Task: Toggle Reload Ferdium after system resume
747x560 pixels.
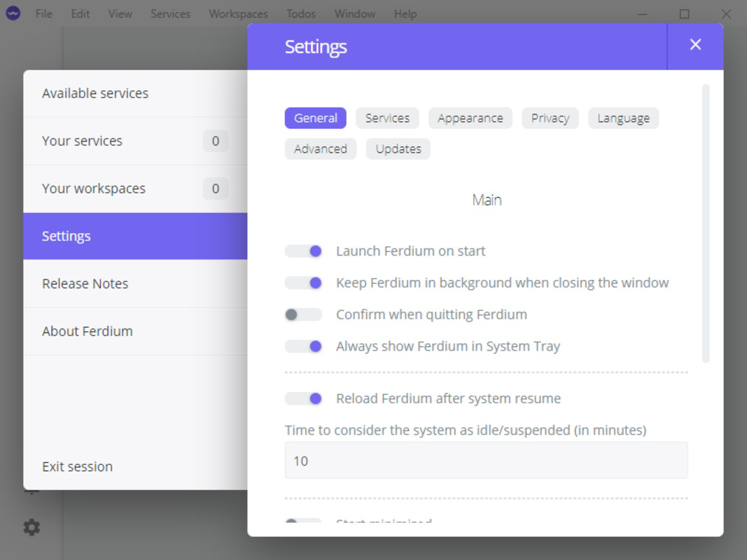Action: point(303,398)
